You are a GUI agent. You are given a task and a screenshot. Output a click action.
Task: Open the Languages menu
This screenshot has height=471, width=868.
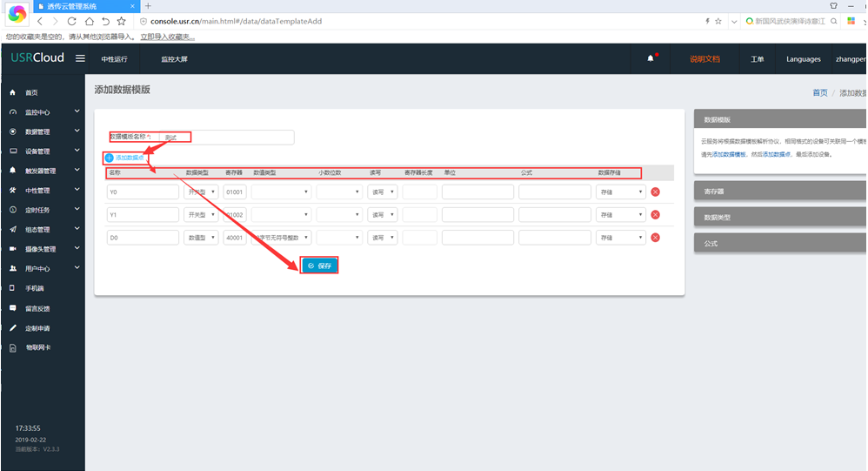point(803,59)
